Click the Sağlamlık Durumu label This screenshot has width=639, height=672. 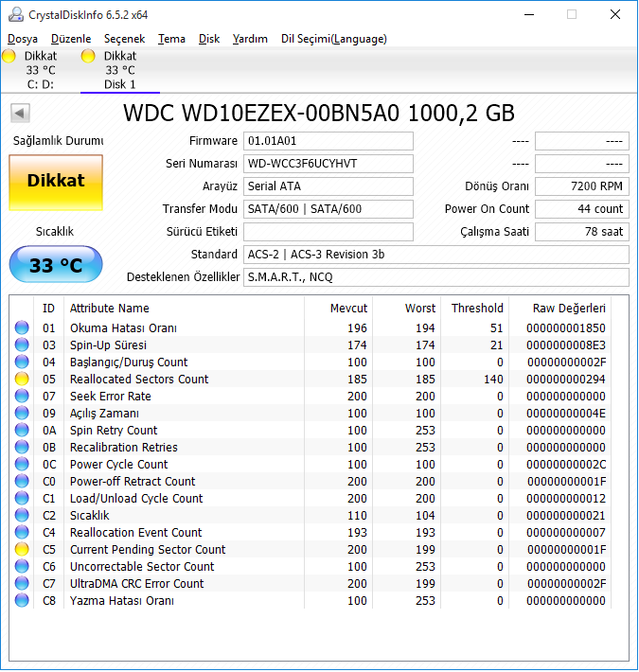click(59, 141)
